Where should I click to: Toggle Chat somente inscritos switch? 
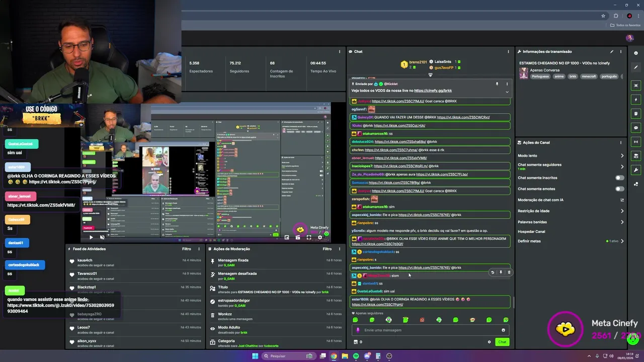pyautogui.click(x=620, y=177)
